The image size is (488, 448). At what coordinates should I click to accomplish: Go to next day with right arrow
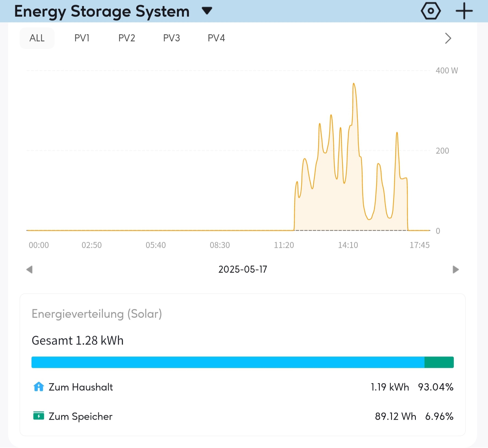[x=456, y=269]
